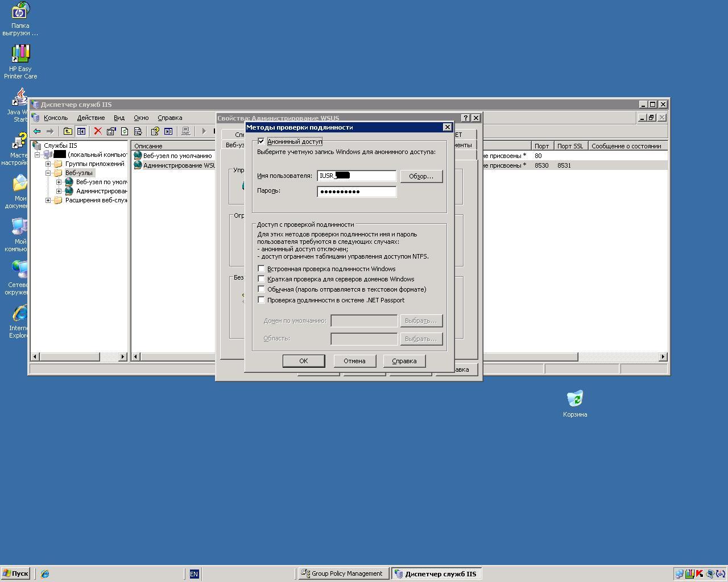The width and height of the screenshot is (728, 582).
Task: Click the connect to computer toolbar icon
Action: (x=185, y=131)
